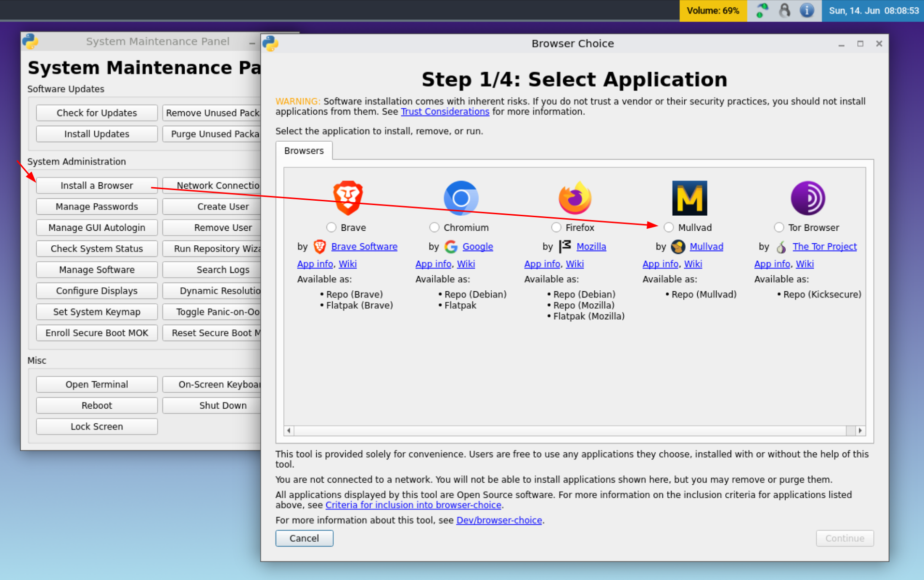Viewport: 924px width, 580px height.
Task: Select the Chromium radio button
Action: click(x=434, y=227)
